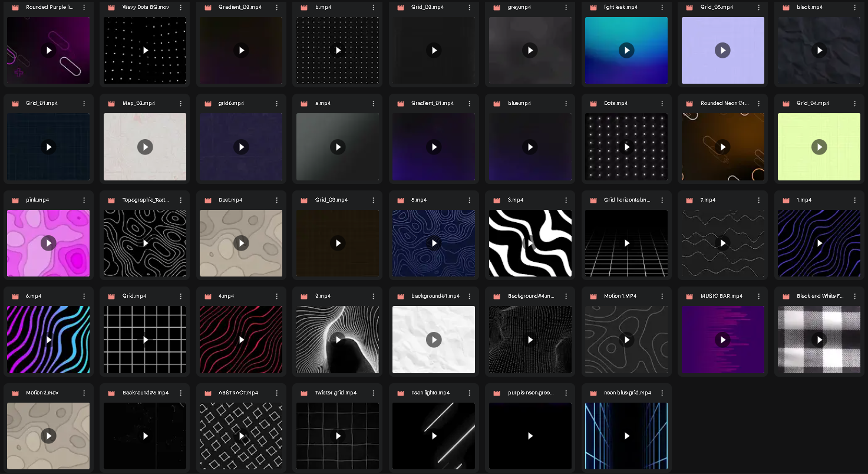Open the options menu for Rounded Purple file
This screenshot has height=474, width=868.
pos(84,8)
